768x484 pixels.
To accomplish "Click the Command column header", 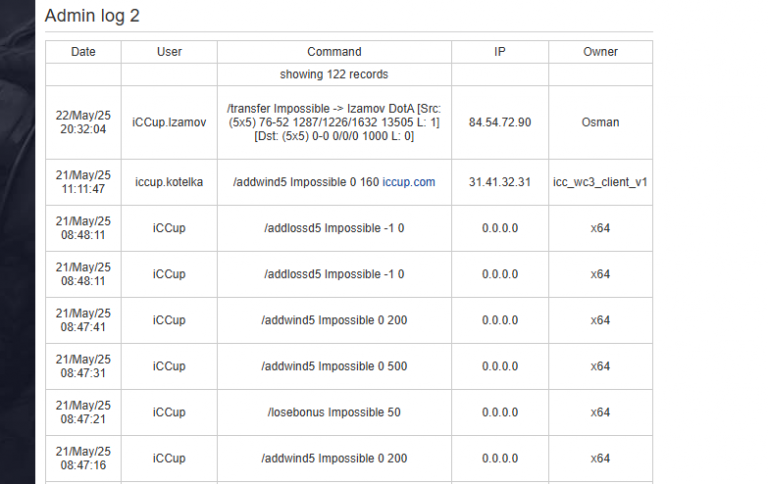I will (334, 52).
